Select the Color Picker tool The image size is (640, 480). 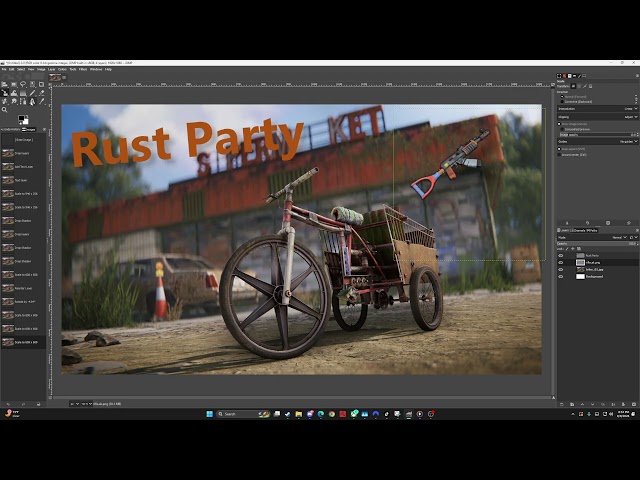tap(41, 101)
